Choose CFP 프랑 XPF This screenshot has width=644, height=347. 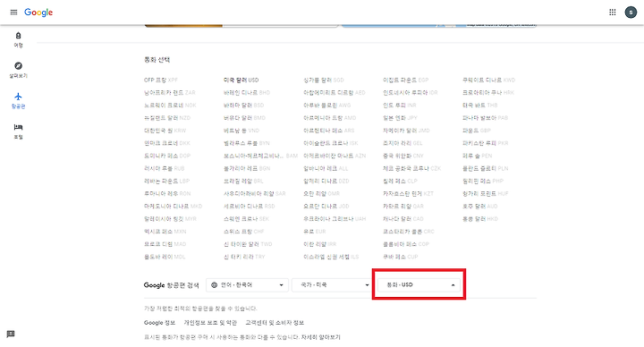[x=161, y=80]
